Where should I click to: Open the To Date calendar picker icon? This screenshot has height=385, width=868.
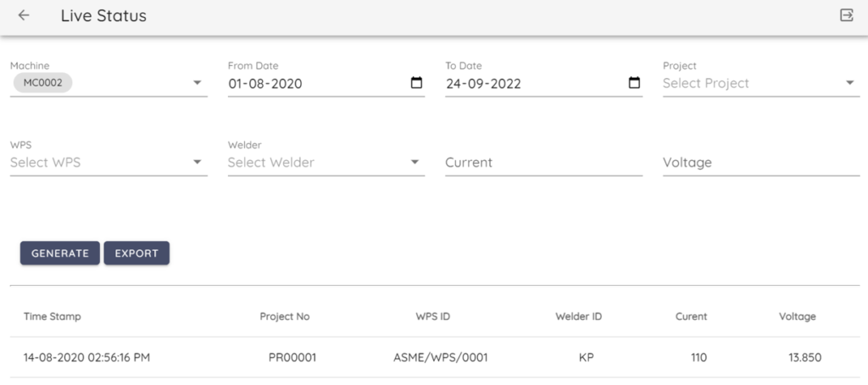pos(634,83)
